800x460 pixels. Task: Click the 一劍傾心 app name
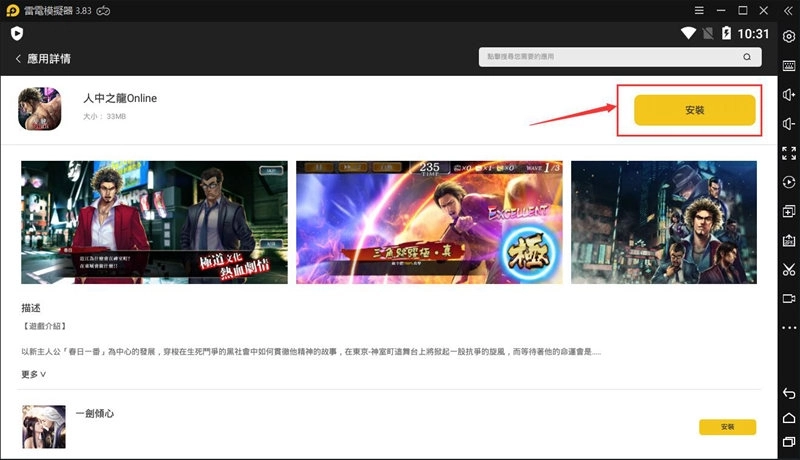(x=95, y=413)
